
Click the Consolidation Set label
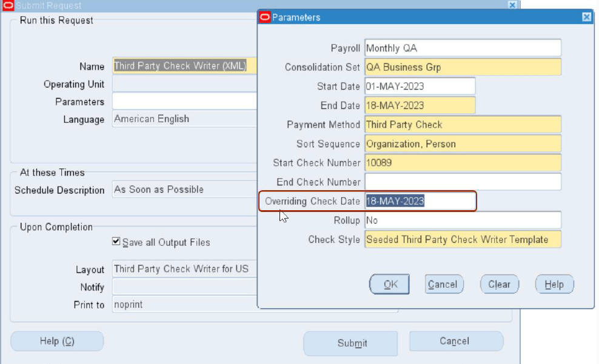click(323, 67)
